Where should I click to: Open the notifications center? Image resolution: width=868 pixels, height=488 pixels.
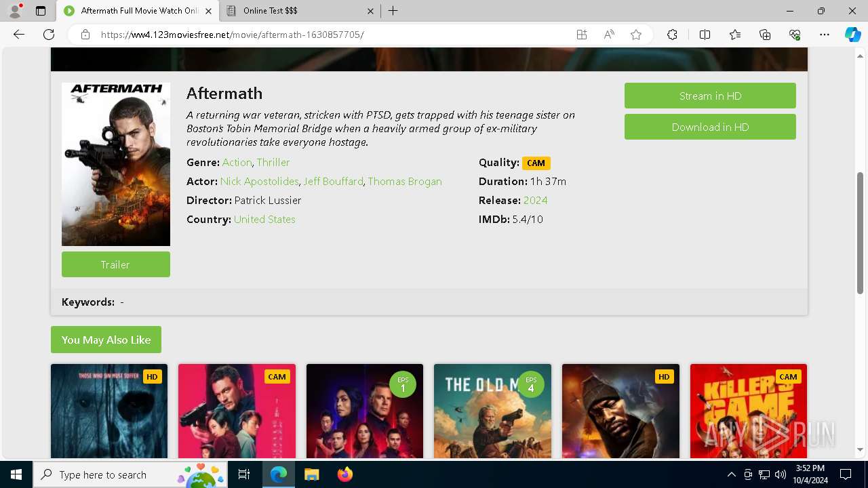coord(846,474)
